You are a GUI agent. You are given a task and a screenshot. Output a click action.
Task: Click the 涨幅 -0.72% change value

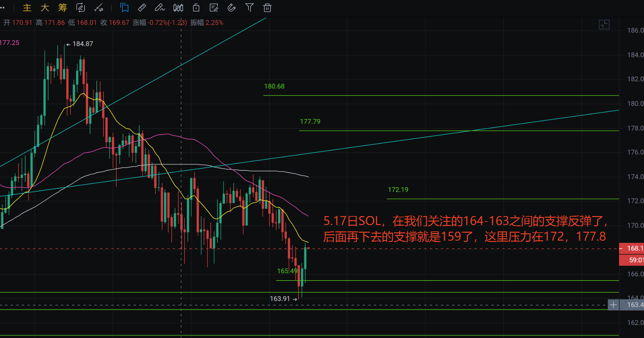[160, 23]
